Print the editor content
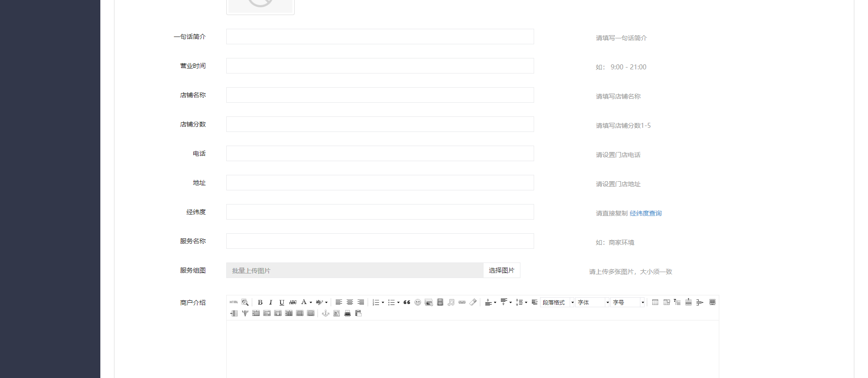The width and height of the screenshot is (868, 378). click(x=348, y=313)
